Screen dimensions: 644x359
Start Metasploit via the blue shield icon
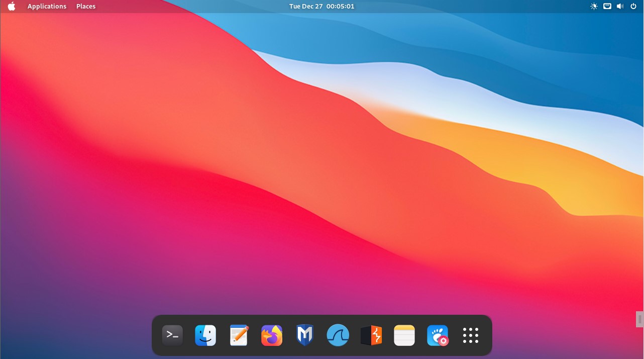click(305, 335)
